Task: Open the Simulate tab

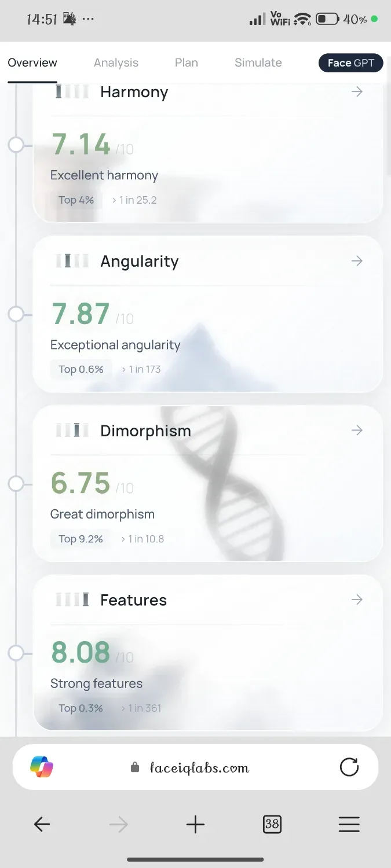Action: coord(258,62)
